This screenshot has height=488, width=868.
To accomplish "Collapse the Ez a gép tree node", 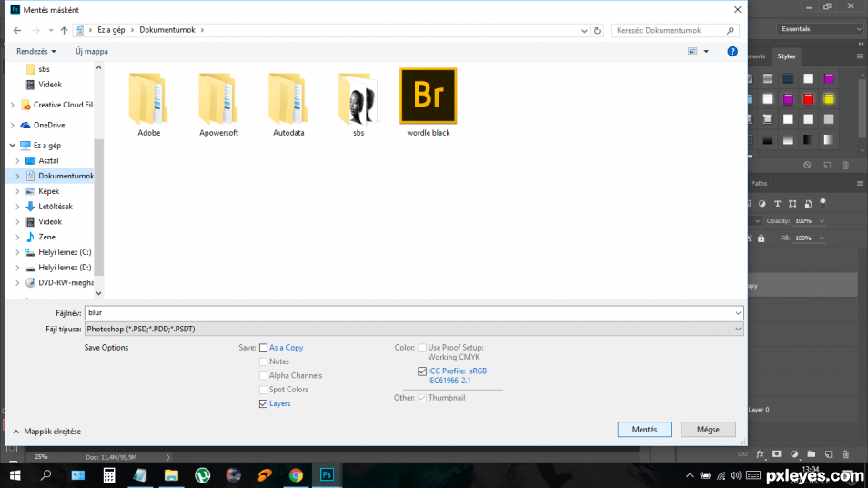I will [12, 145].
